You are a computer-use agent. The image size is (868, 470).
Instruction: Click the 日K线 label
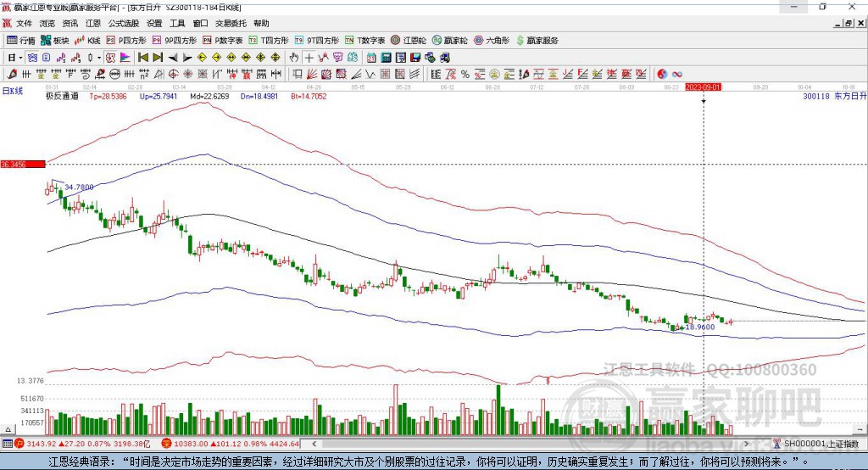[x=13, y=91]
